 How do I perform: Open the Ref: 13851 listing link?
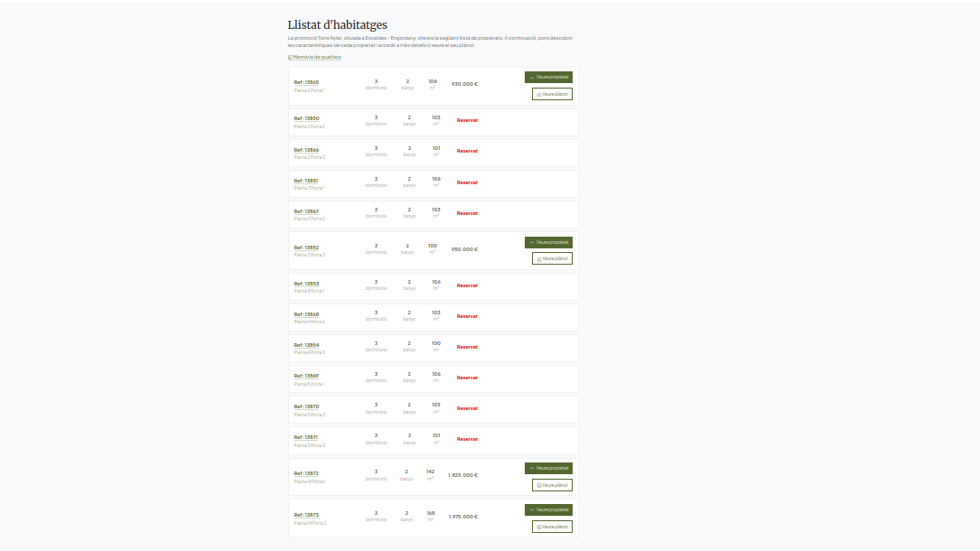click(306, 181)
